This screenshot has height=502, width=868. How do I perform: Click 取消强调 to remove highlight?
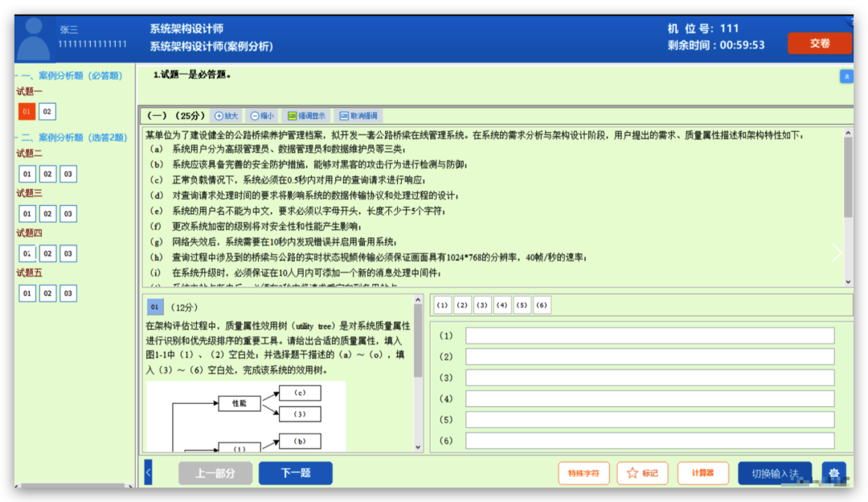(358, 116)
